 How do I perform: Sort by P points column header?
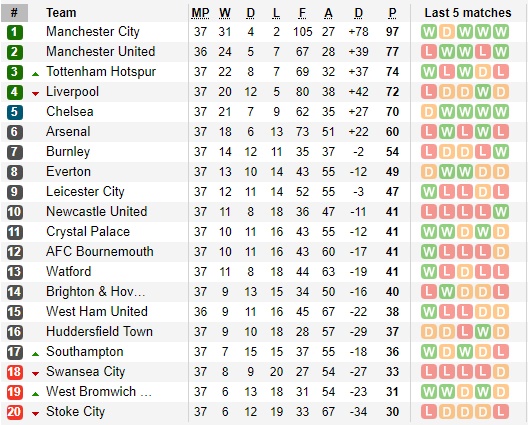point(392,13)
